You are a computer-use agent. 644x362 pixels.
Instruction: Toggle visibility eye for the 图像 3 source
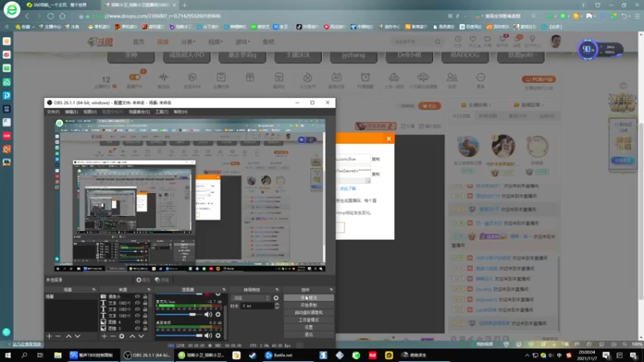tap(138, 328)
